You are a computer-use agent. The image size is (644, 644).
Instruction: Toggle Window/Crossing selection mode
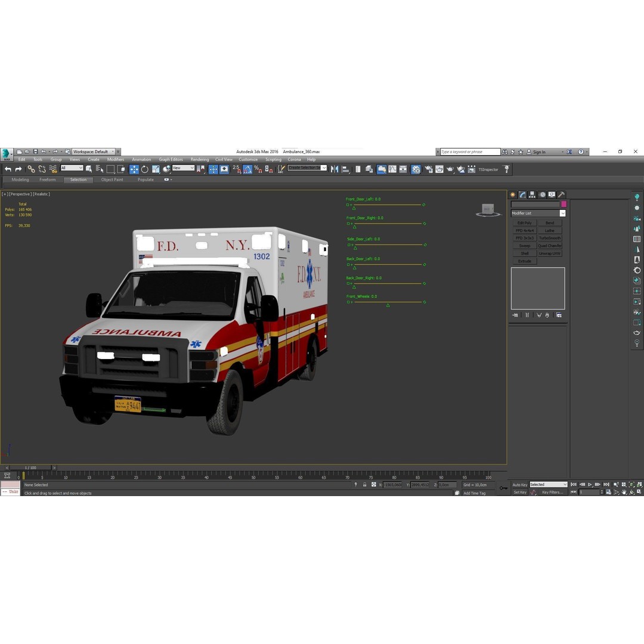click(121, 169)
